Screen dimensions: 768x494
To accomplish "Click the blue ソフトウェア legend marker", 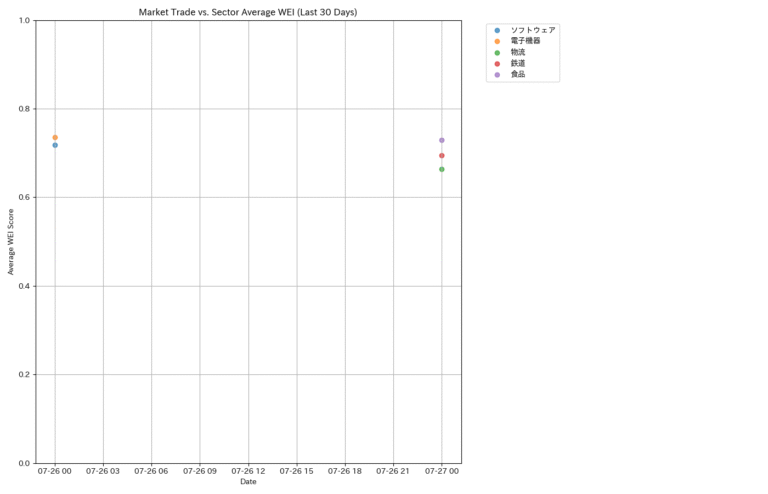I will [498, 30].
